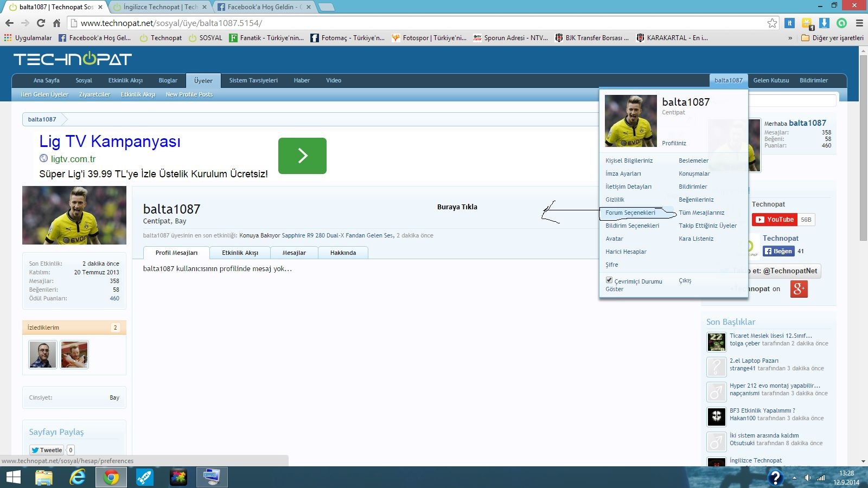Open Takip Ettiğiniz Üyeler in the account menu
Screen dimensions: 868x488
[x=708, y=226]
